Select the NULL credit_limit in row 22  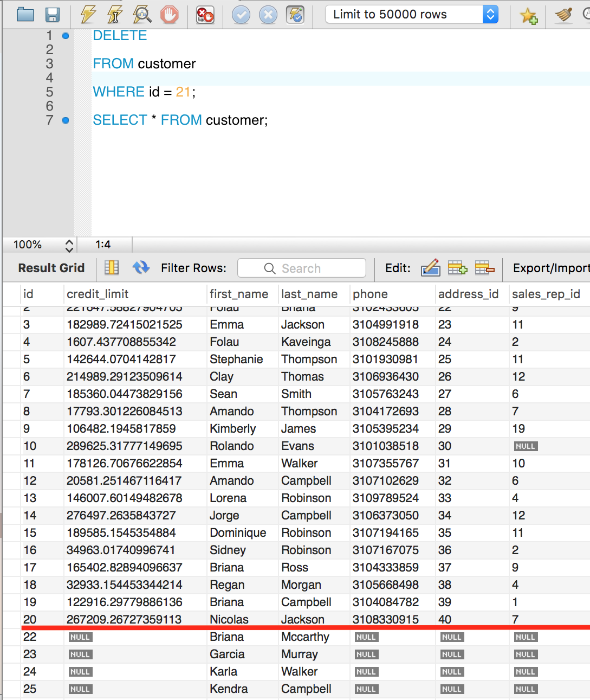[80, 637]
